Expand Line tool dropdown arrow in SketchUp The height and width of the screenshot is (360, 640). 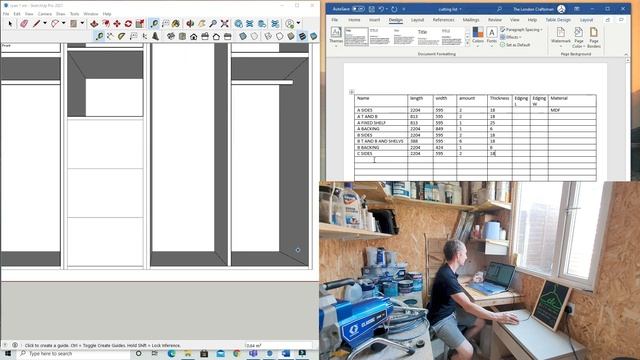click(45, 24)
